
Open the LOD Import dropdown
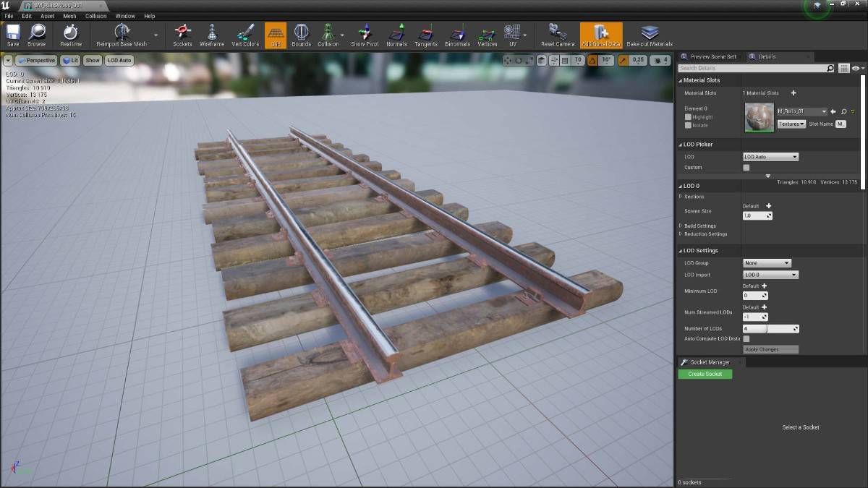coord(770,275)
